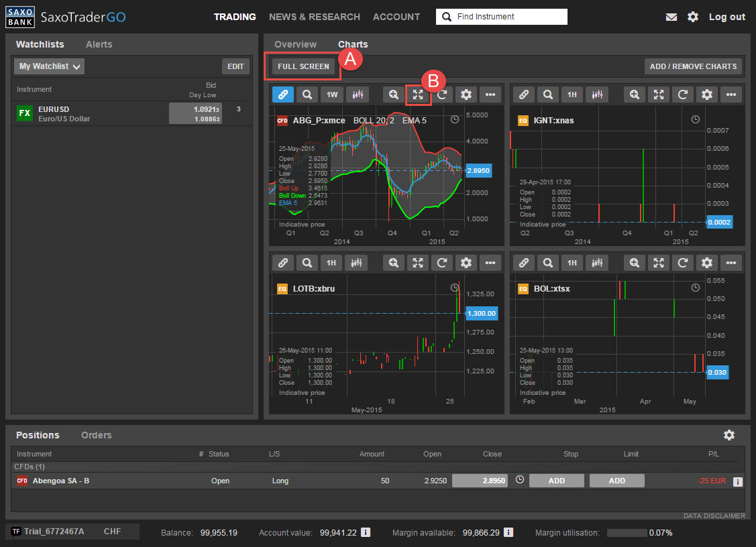Click chart type icon on ABG_P chart
The width and height of the screenshot is (756, 547).
click(x=358, y=95)
